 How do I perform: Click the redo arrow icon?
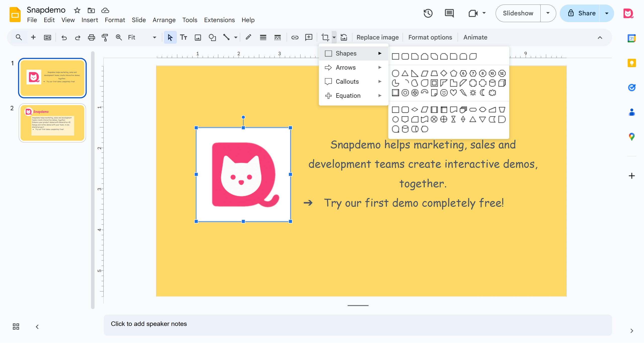78,37
